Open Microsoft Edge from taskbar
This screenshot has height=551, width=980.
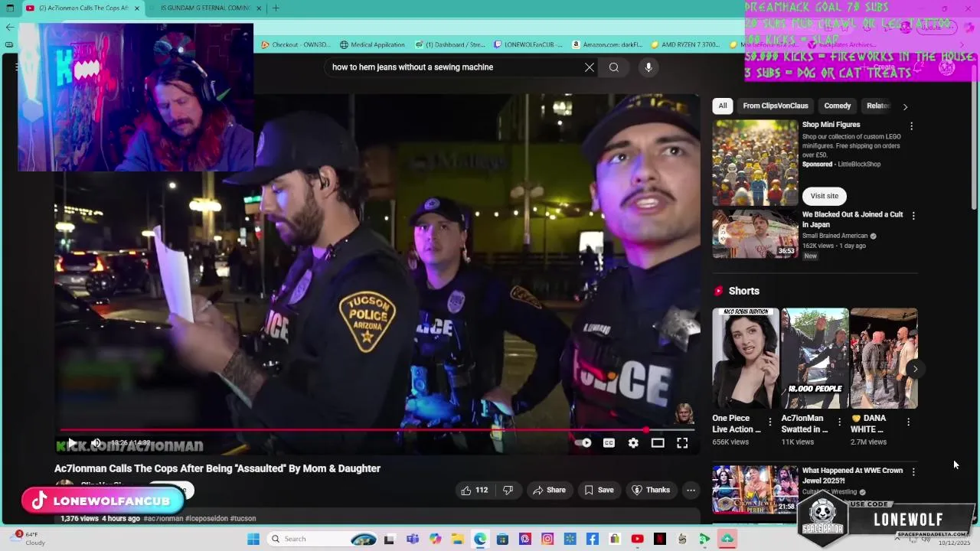point(480,539)
